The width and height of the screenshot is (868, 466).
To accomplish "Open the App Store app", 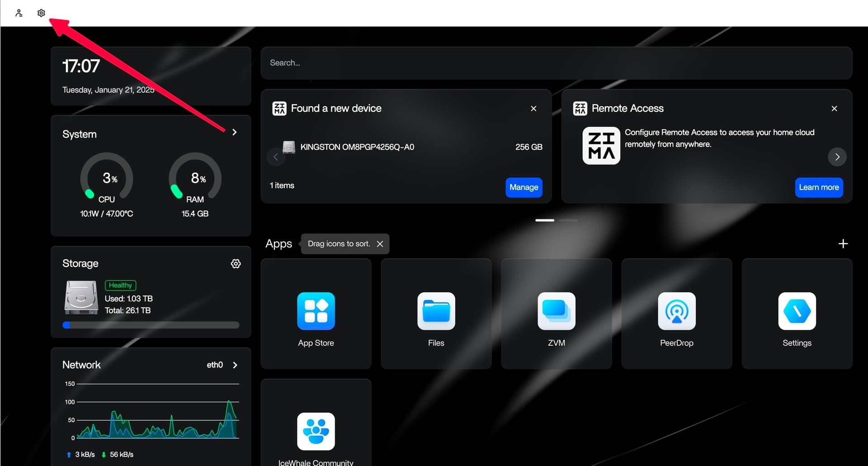I will 316,311.
